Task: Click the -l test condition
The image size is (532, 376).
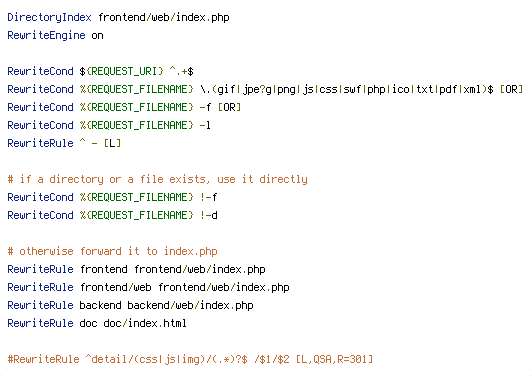Action: (205, 125)
